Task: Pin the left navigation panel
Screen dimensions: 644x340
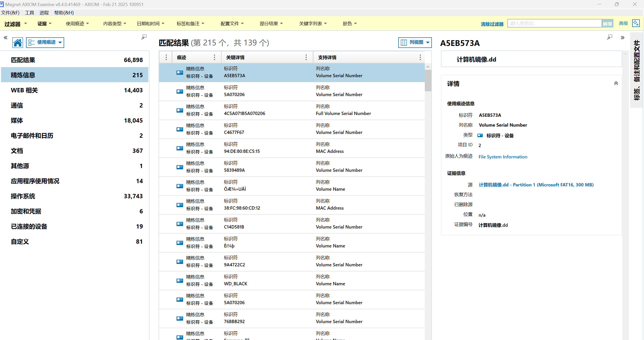Action: click(x=144, y=37)
